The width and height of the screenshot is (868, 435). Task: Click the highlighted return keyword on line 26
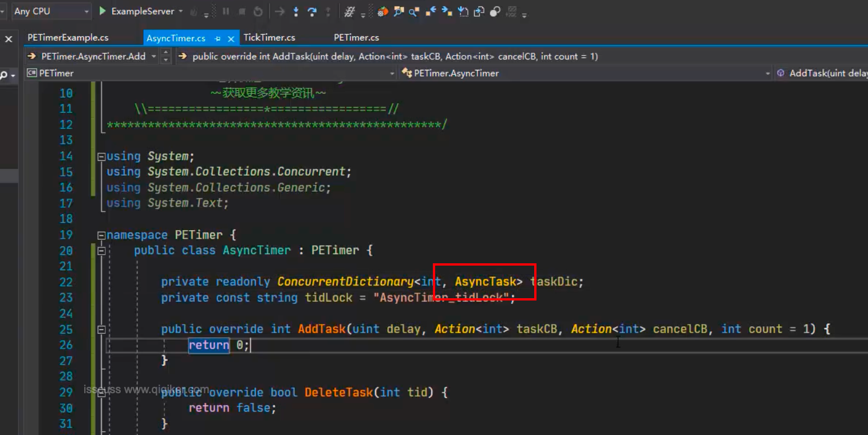[x=208, y=345]
